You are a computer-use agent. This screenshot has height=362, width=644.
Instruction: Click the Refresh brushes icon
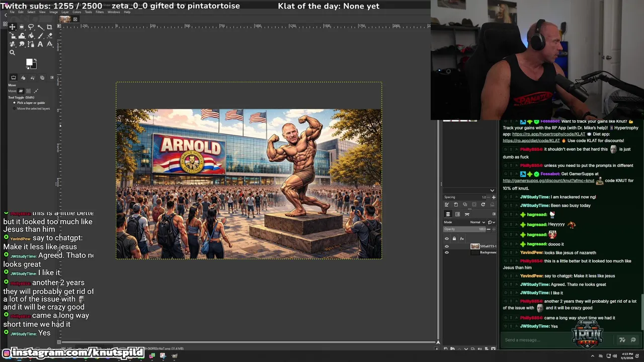click(483, 205)
